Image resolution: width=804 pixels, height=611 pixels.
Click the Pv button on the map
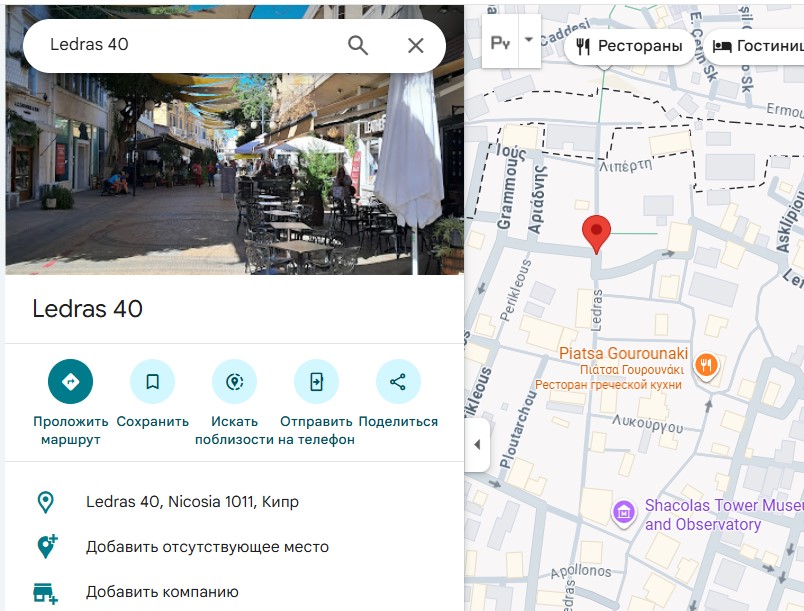tap(499, 43)
